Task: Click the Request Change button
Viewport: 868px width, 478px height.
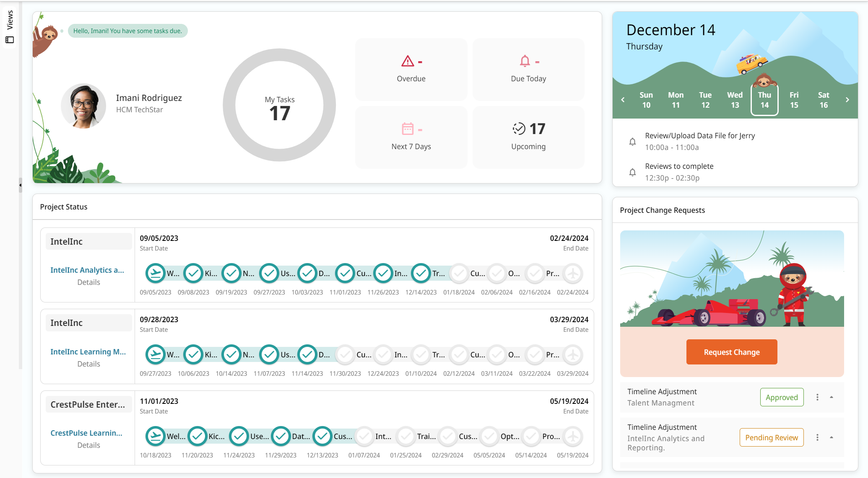Action: click(x=731, y=352)
